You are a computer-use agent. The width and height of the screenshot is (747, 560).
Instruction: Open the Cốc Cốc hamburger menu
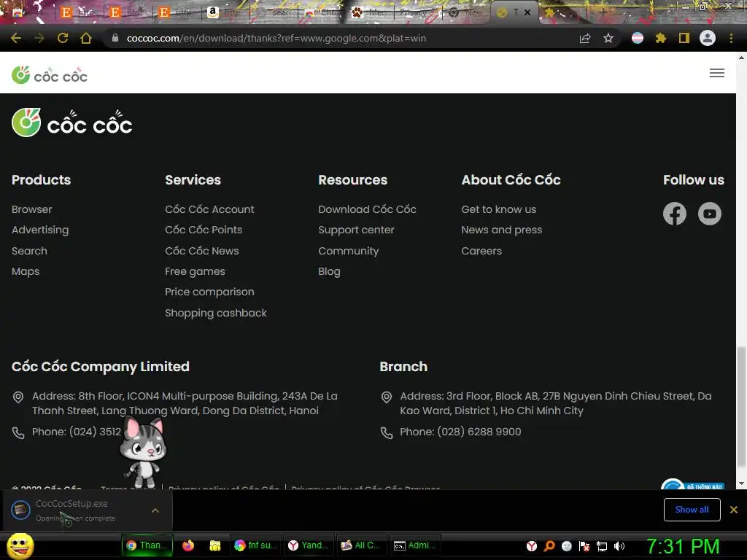coord(717,73)
